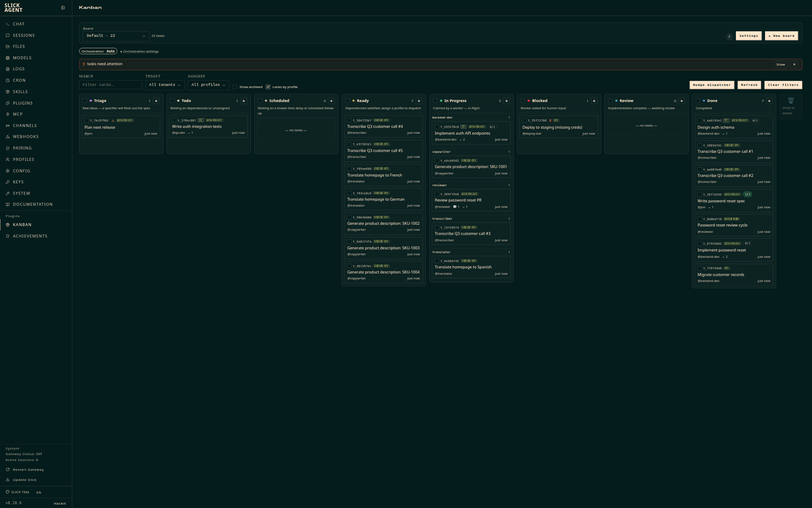Open the All tenants dropdown

(165, 85)
